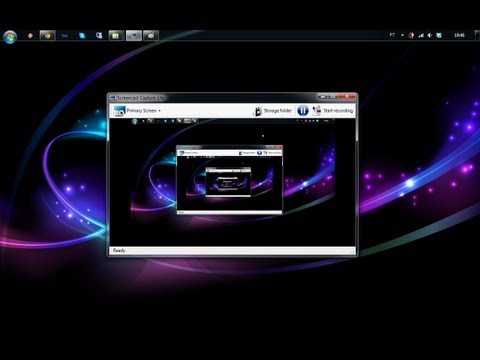Click the screen preview thumbnail in Screencast window
This screenshot has height=360, width=480.
[232, 183]
